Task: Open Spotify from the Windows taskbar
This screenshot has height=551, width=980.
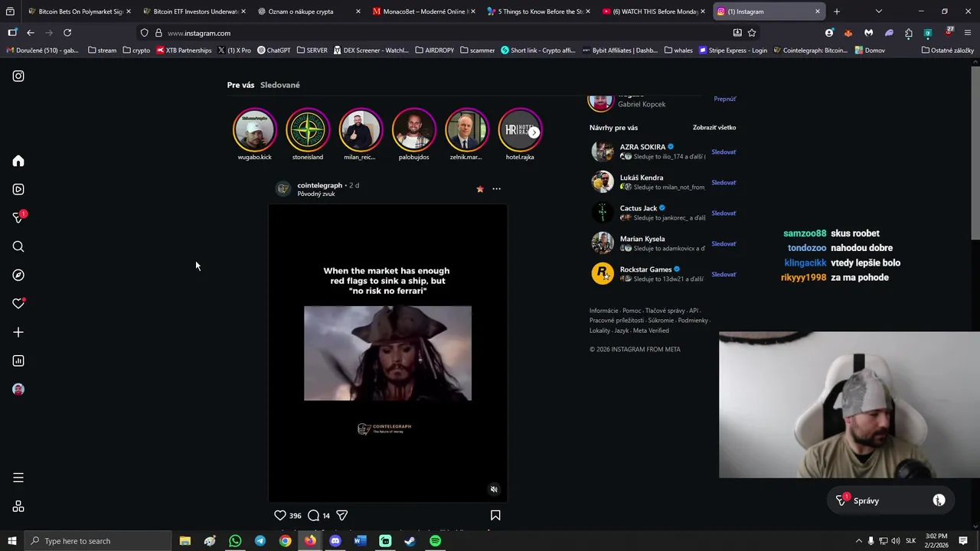Action: click(x=435, y=541)
